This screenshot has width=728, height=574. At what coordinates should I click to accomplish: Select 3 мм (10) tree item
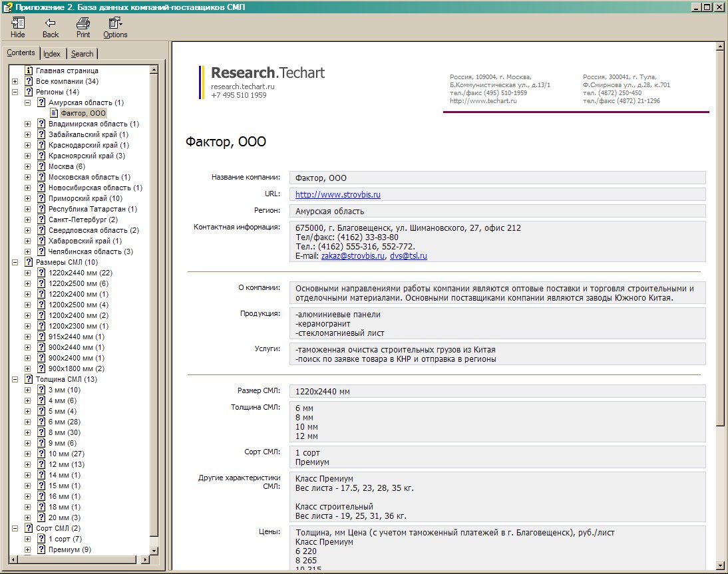(65, 390)
